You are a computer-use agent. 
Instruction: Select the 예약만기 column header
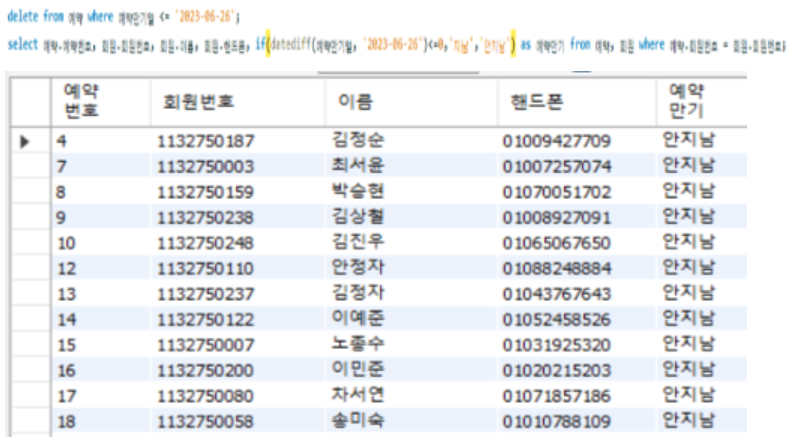tap(701, 102)
